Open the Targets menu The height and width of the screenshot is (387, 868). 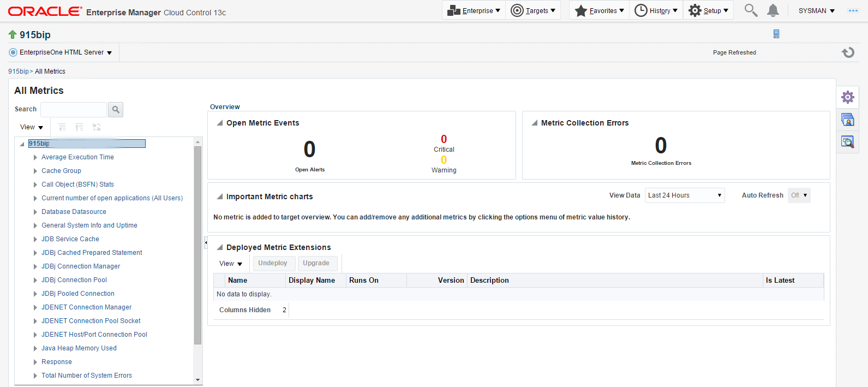pos(533,10)
